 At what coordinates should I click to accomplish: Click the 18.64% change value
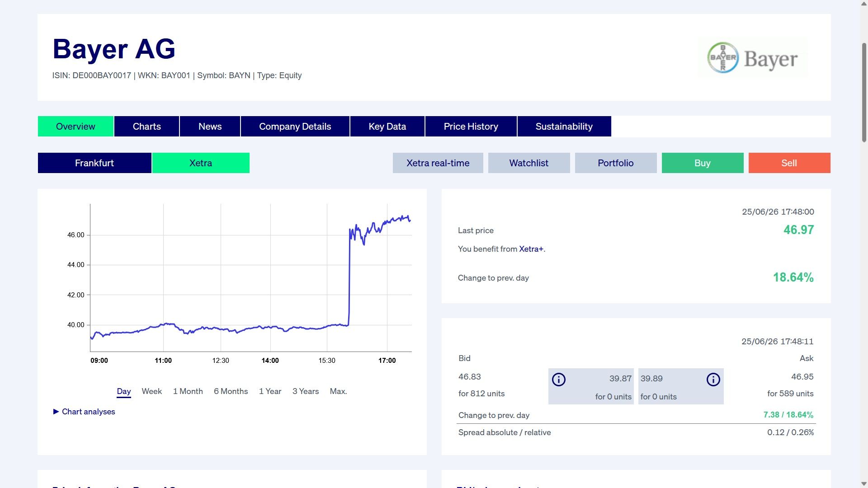[x=793, y=277]
